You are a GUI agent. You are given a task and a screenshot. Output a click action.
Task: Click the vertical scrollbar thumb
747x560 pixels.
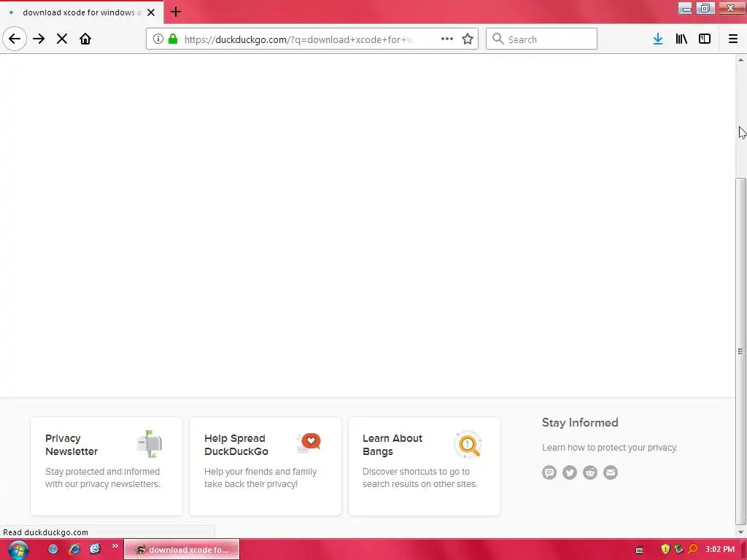[x=741, y=351]
